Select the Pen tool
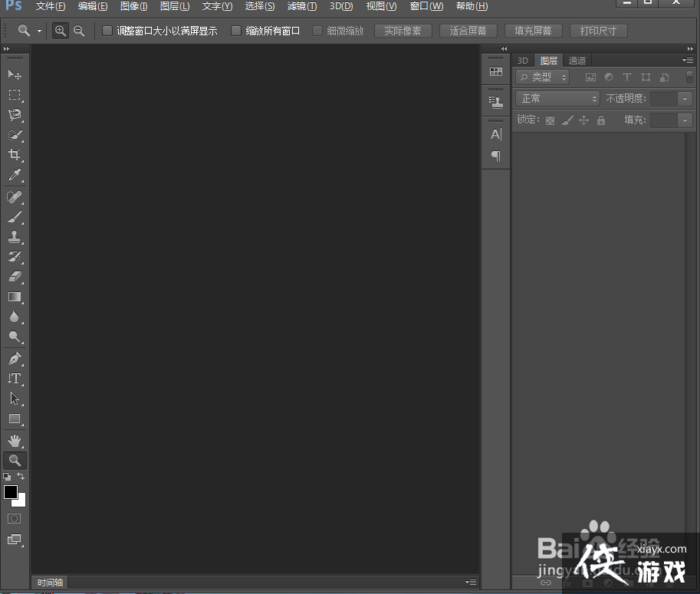The image size is (700, 594). [15, 359]
